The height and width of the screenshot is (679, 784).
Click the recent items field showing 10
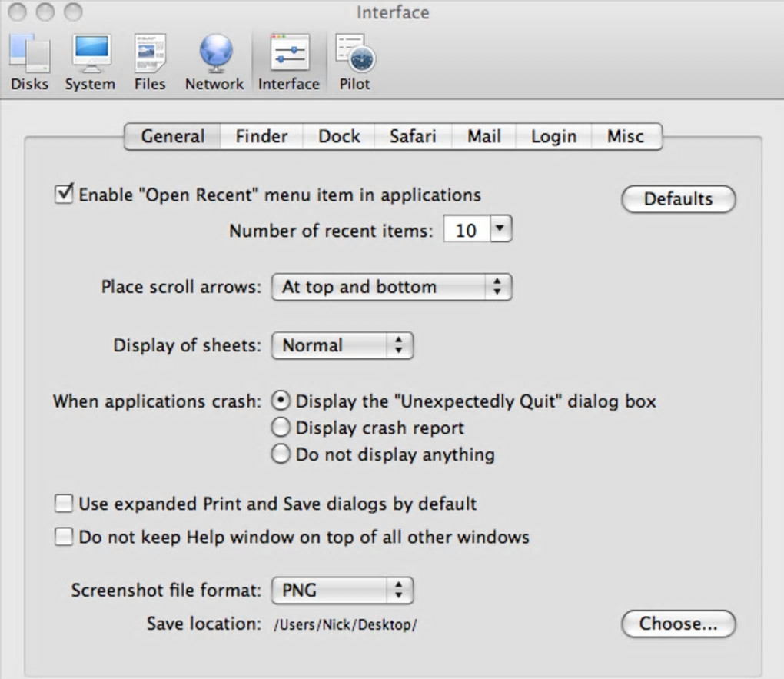[x=467, y=230]
